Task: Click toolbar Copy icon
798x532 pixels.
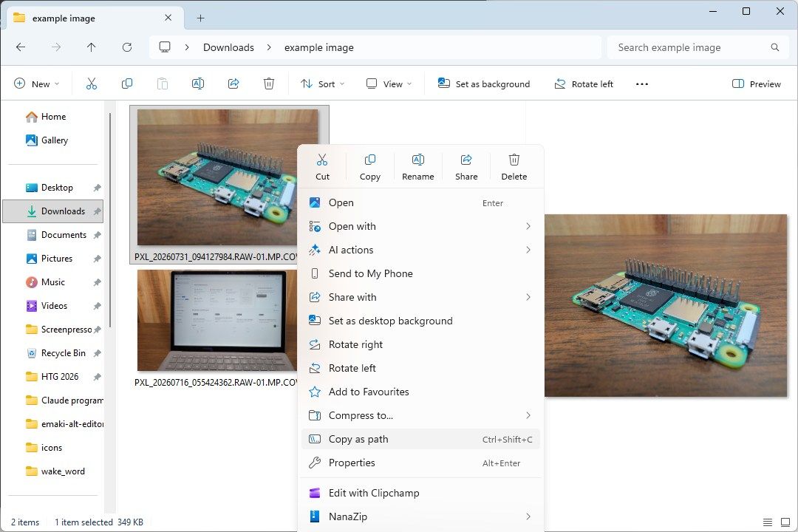Action: pos(127,83)
